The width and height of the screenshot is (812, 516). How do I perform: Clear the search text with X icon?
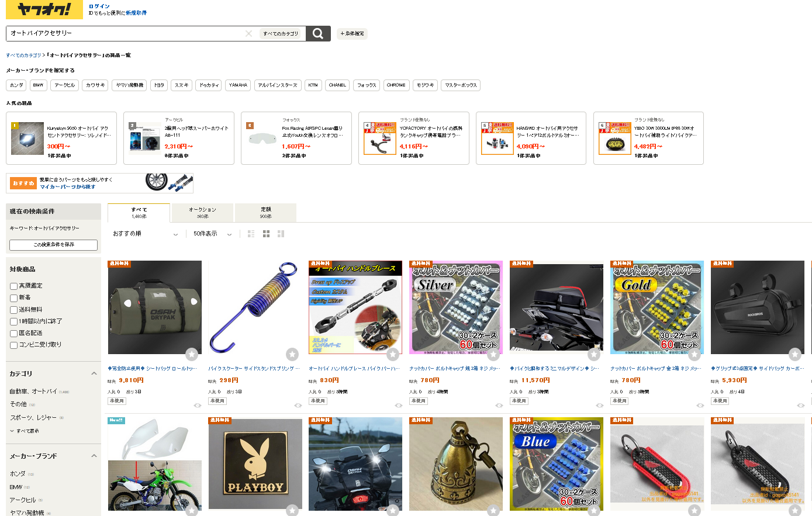click(x=249, y=33)
